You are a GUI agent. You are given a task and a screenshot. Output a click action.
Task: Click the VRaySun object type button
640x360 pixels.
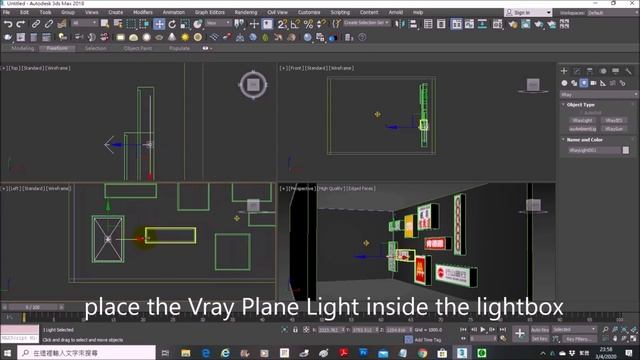click(613, 129)
